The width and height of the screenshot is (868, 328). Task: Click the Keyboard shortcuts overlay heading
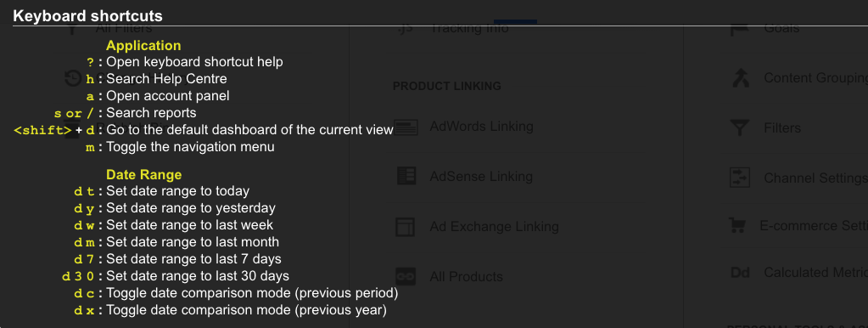click(x=87, y=15)
